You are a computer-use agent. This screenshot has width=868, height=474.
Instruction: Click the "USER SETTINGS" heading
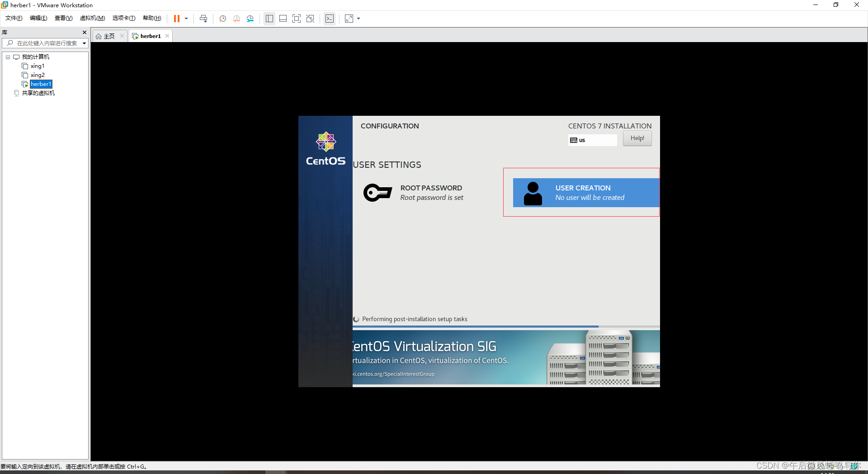pyautogui.click(x=387, y=165)
